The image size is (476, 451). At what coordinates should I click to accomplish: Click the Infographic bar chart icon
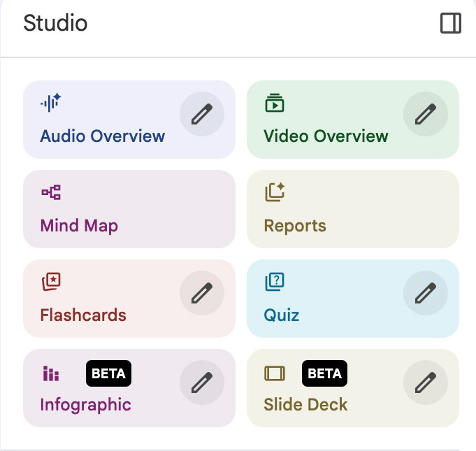pos(50,373)
